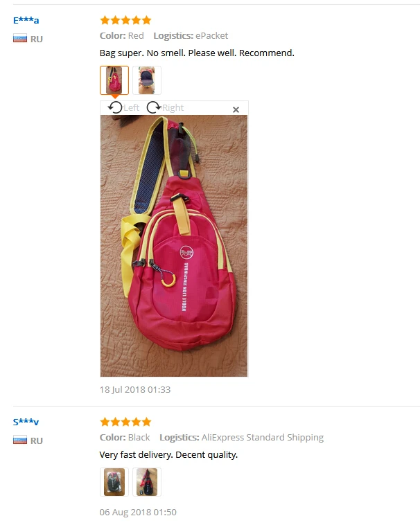Open first thumbnail in S***v's review
Viewport: 420px width, 525px height.
(114, 482)
